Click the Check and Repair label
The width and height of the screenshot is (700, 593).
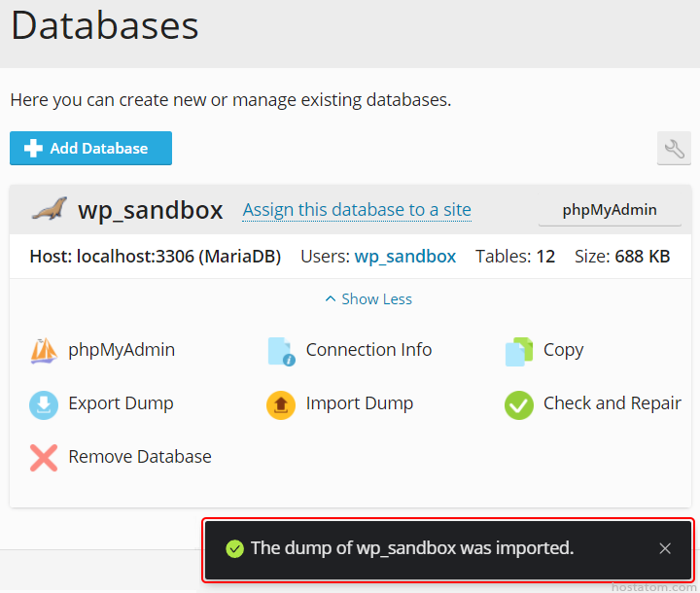(612, 403)
